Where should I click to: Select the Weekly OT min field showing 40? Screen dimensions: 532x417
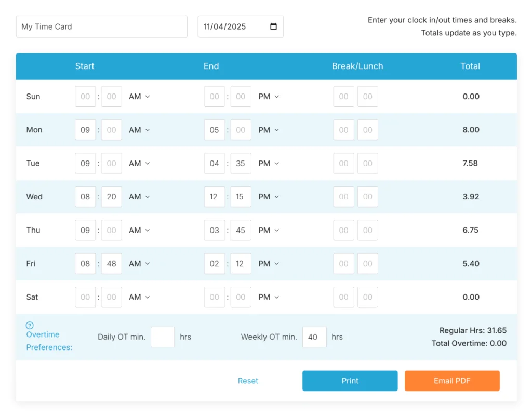pos(314,337)
